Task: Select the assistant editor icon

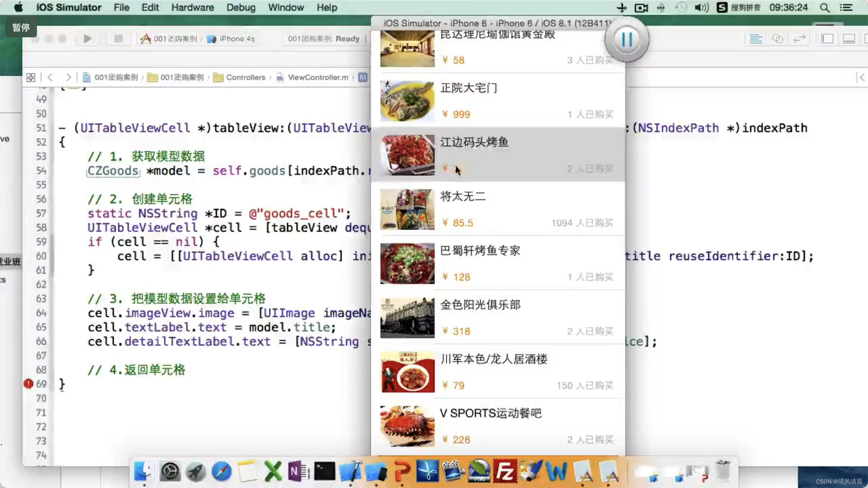Action: (777, 39)
